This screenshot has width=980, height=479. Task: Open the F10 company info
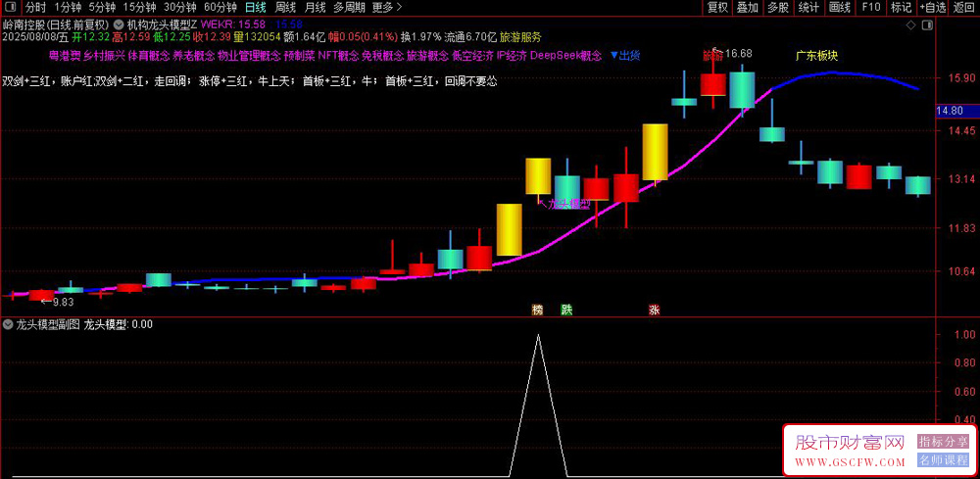870,8
